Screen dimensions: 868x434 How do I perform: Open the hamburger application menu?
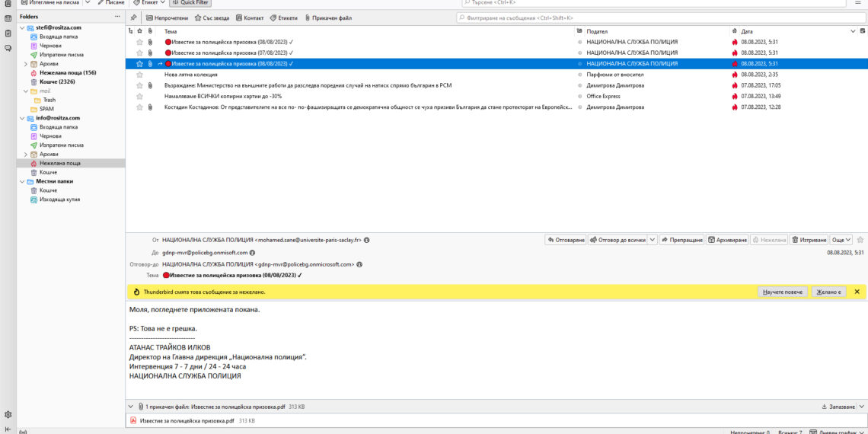tap(858, 2)
